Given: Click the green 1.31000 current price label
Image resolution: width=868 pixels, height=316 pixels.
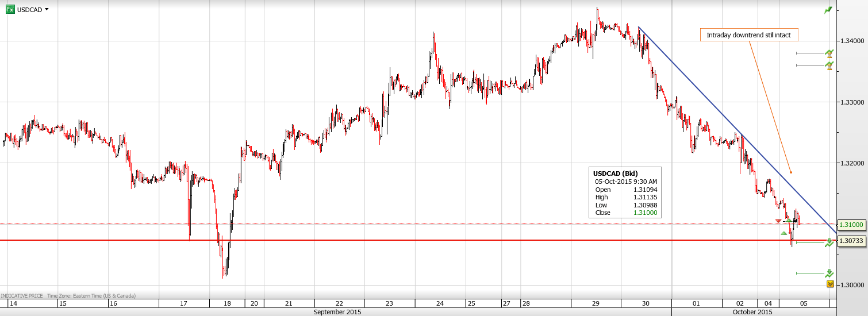Looking at the screenshot, I should click(x=851, y=225).
